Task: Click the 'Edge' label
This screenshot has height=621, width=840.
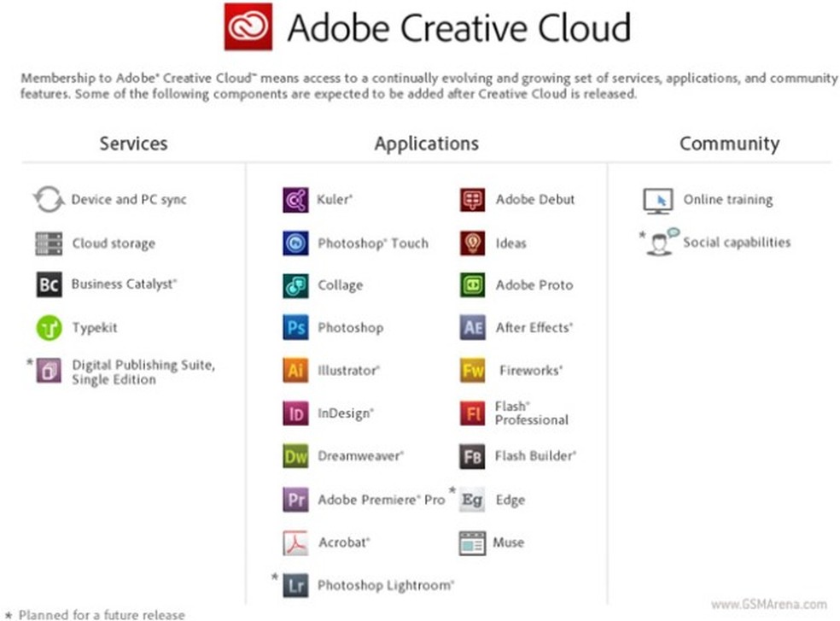Action: [510, 501]
